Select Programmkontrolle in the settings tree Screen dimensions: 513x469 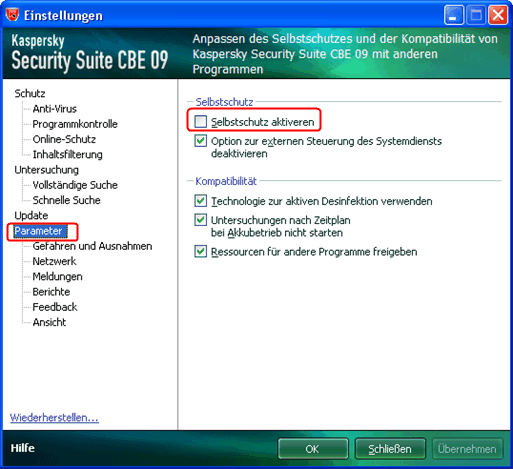point(75,124)
